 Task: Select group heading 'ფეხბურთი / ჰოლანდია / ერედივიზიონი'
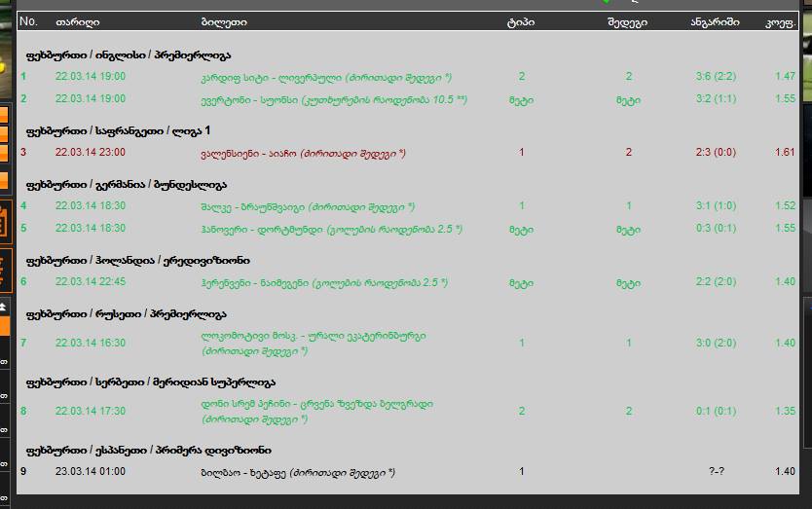tap(137, 261)
